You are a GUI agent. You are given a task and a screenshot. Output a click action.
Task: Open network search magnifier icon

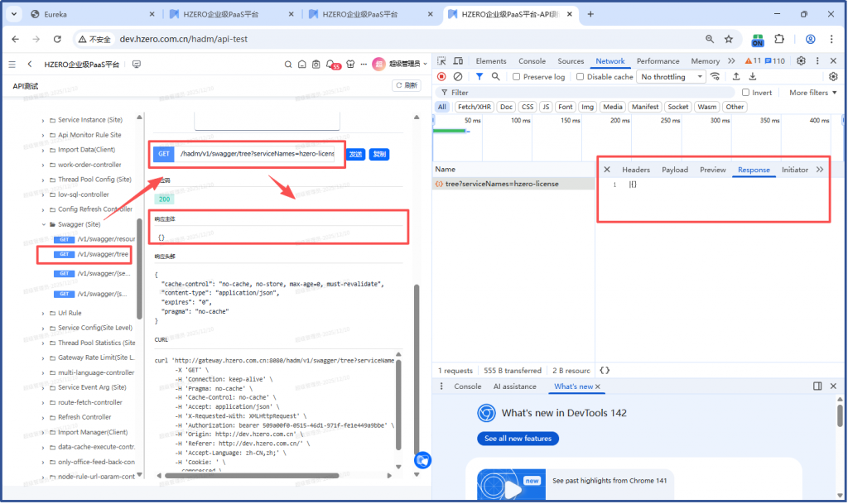coord(495,77)
